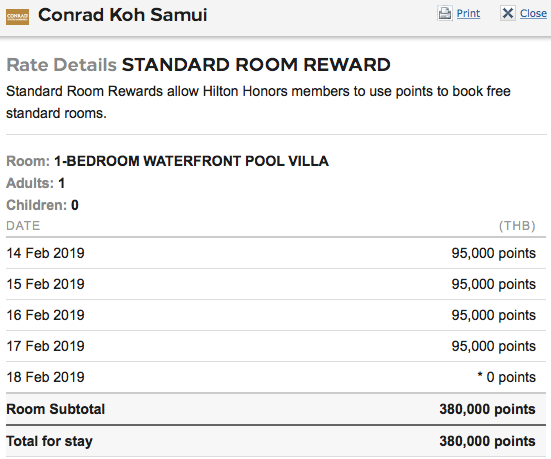Open the Print link
The height and width of the screenshot is (459, 551).
468,13
